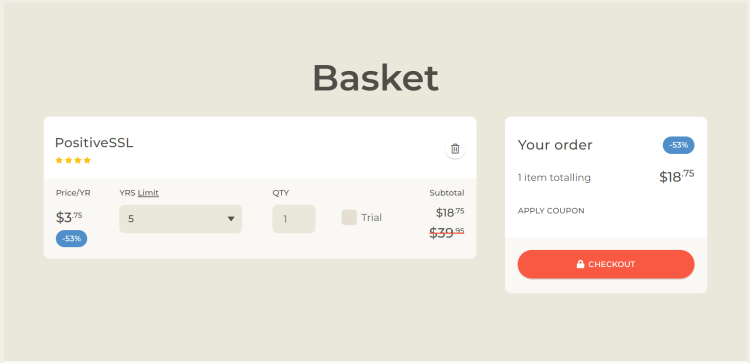Focus the QTY input field
The width and height of the screenshot is (750, 363).
tap(294, 219)
